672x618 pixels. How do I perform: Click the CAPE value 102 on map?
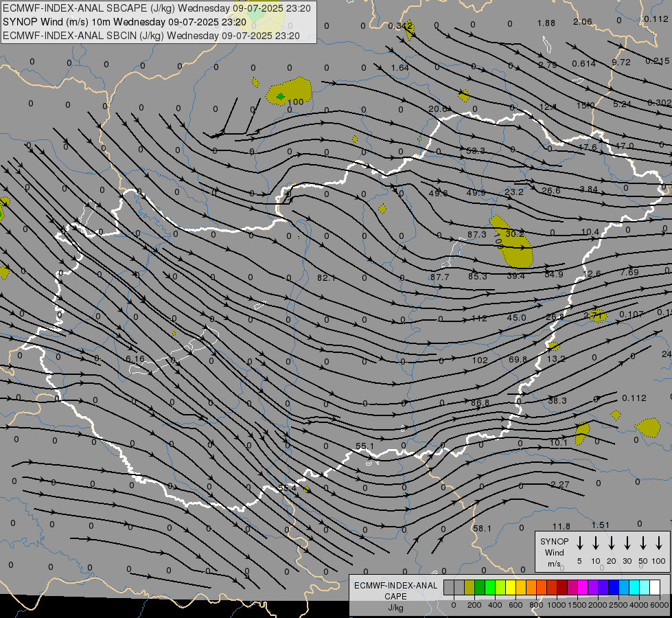tap(480, 360)
